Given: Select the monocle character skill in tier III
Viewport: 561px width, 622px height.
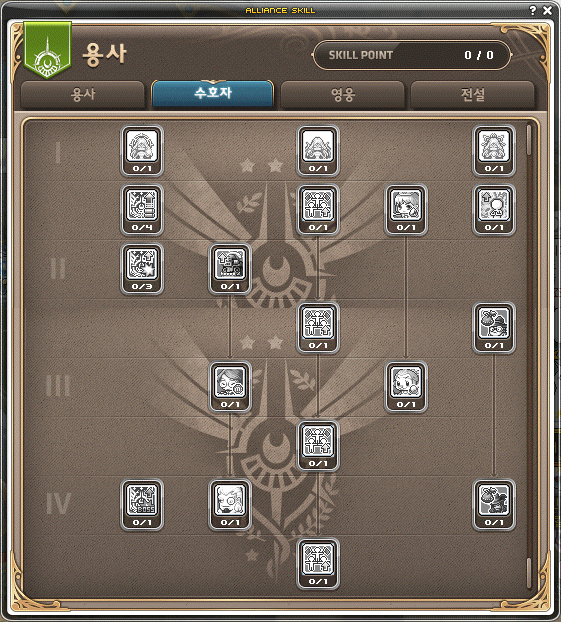Looking at the screenshot, I should coord(230,387).
